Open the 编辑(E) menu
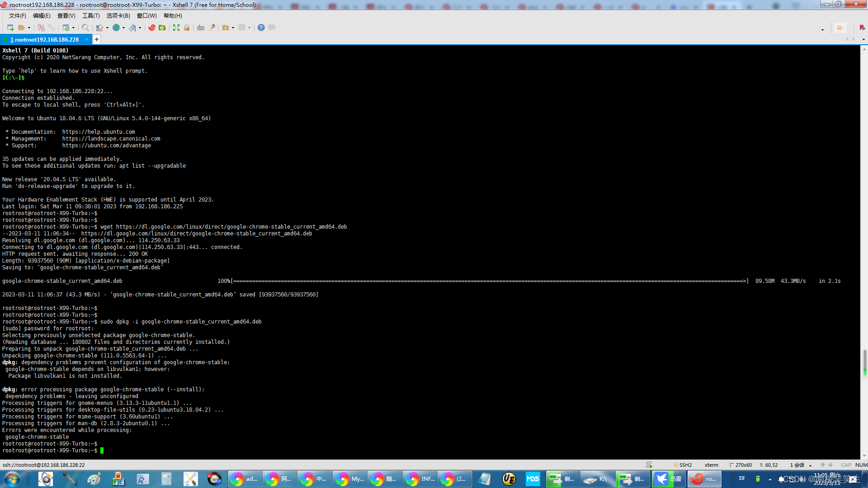 pos(42,16)
